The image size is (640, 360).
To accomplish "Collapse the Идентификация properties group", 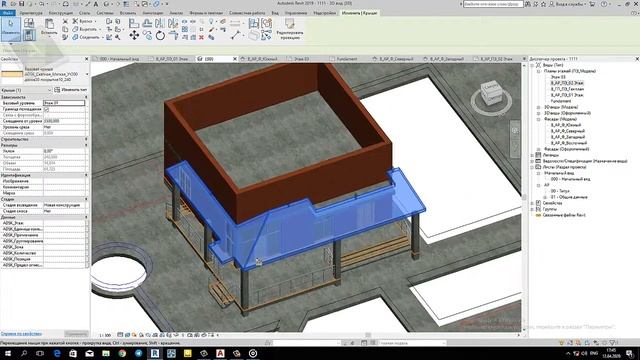I will [86, 175].
